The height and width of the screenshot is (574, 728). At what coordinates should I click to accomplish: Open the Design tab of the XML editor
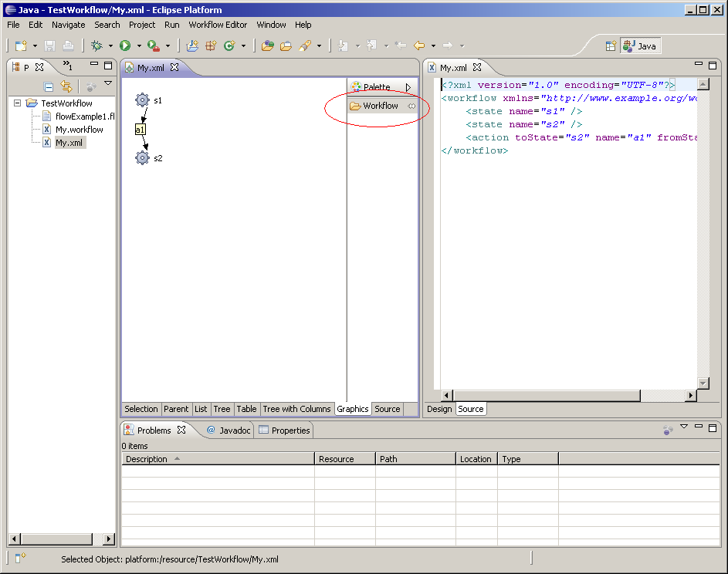(x=439, y=409)
